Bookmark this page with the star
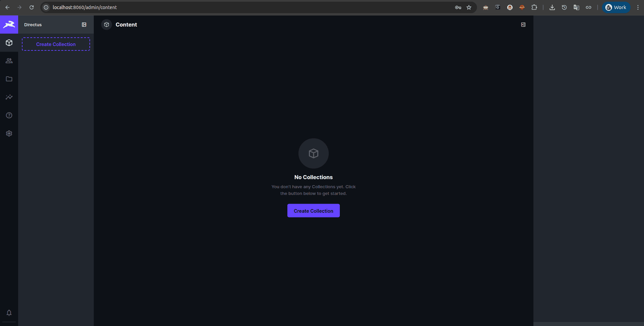This screenshot has height=326, width=644. click(469, 7)
